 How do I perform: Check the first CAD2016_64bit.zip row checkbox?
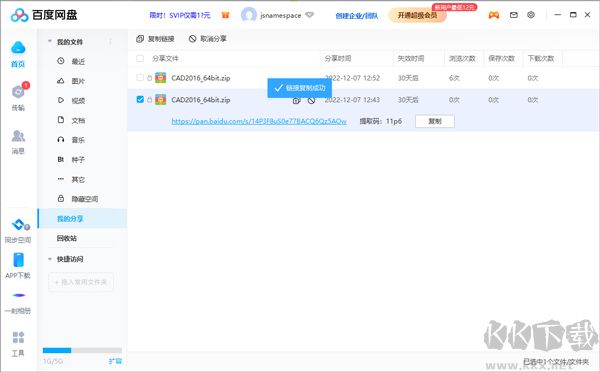[140, 78]
